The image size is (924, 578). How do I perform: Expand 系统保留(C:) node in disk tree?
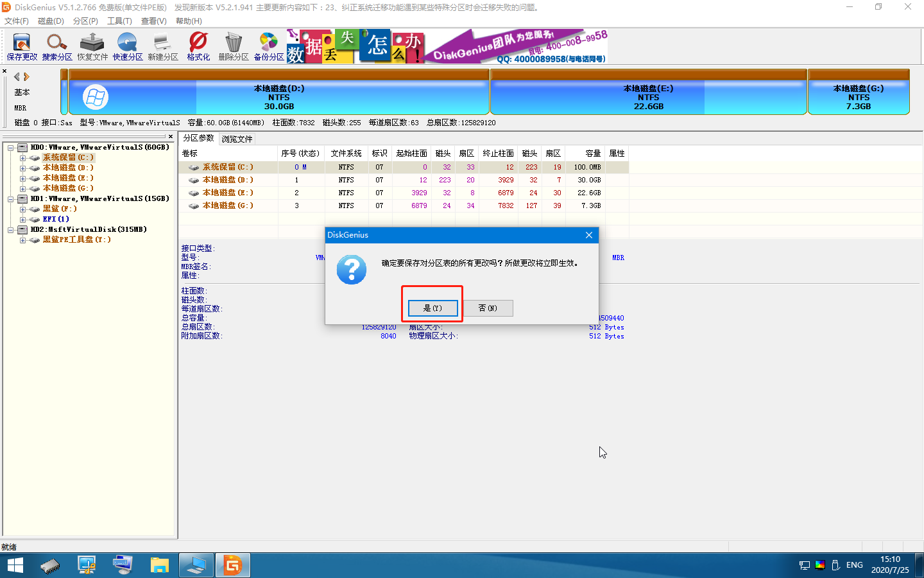[23, 158]
